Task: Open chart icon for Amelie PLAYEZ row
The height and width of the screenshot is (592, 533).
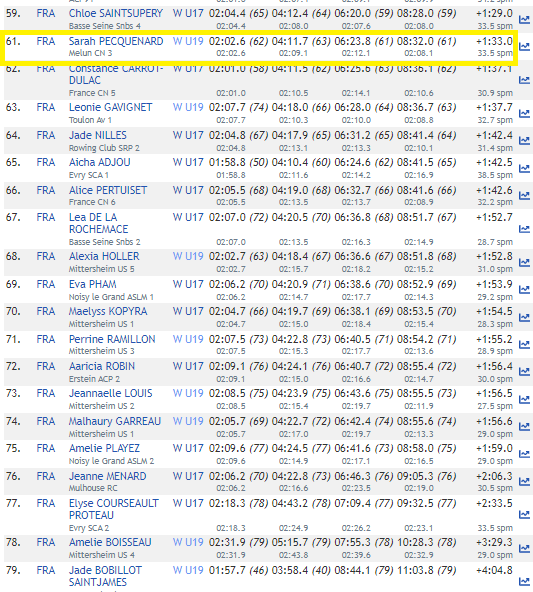Action: pyautogui.click(x=524, y=454)
